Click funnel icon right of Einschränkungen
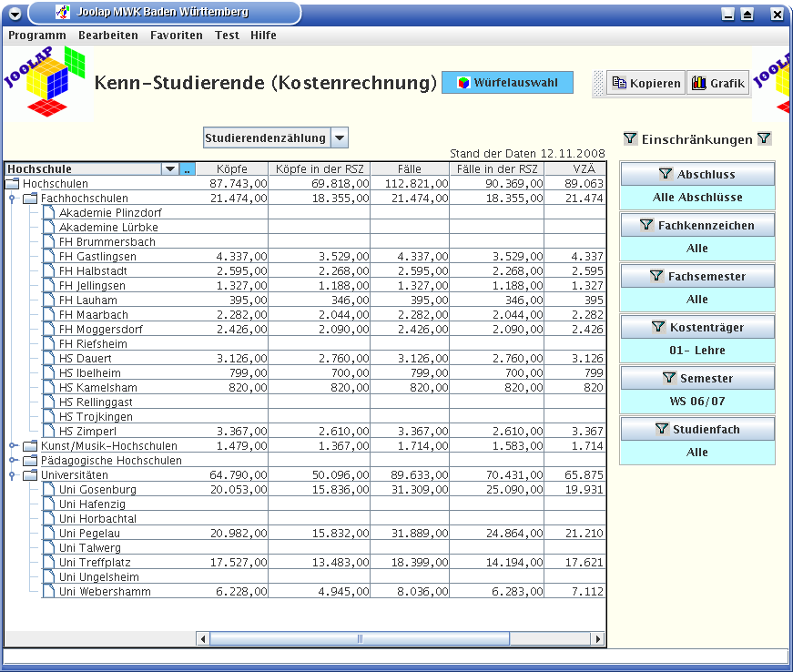This screenshot has height=672, width=793. click(x=764, y=139)
